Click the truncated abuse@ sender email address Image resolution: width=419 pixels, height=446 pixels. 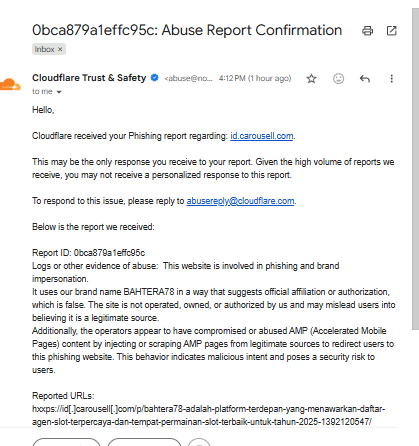tap(188, 78)
